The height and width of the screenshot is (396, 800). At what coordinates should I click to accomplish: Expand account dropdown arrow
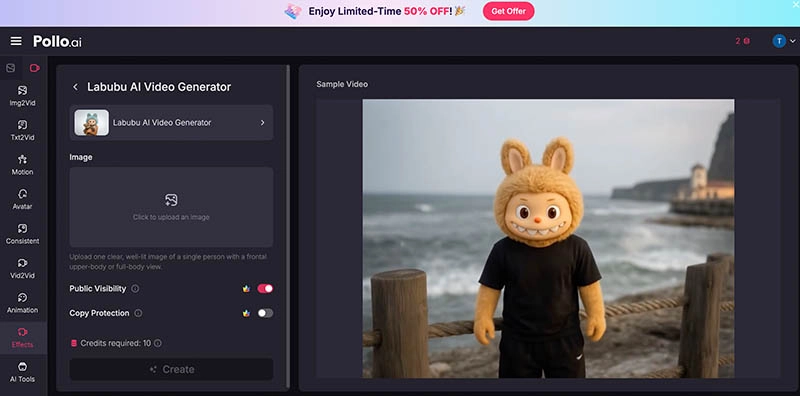click(792, 41)
